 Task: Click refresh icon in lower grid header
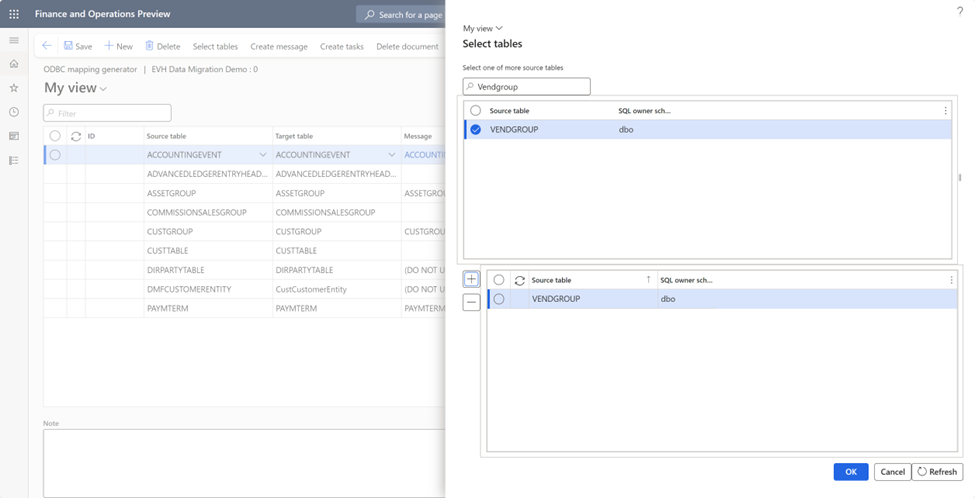pos(520,280)
